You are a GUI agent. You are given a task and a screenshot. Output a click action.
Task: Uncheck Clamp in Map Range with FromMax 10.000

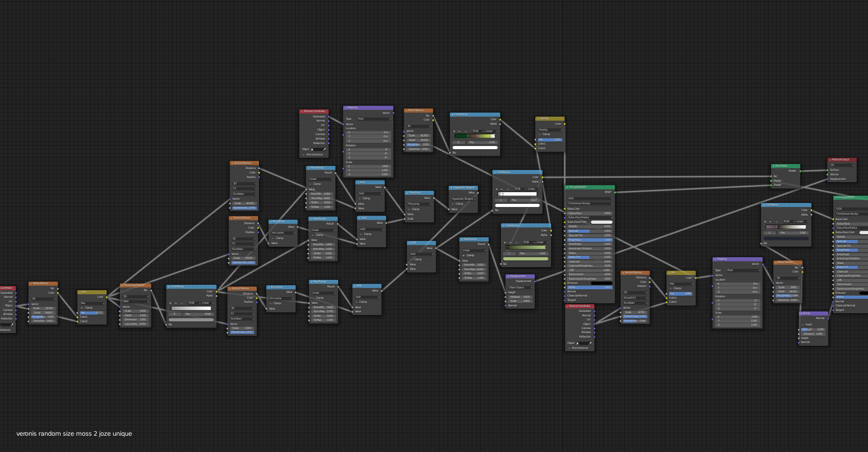[x=463, y=255]
